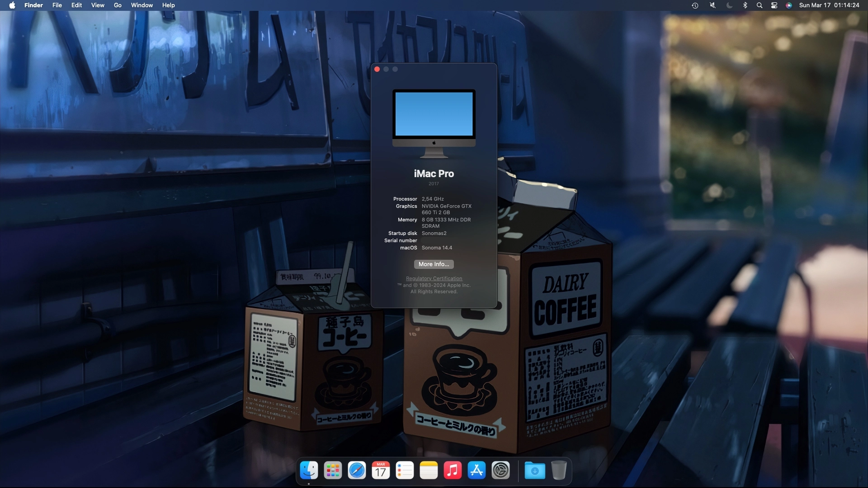Click the More Info... button
The height and width of the screenshot is (488, 868).
point(434,264)
